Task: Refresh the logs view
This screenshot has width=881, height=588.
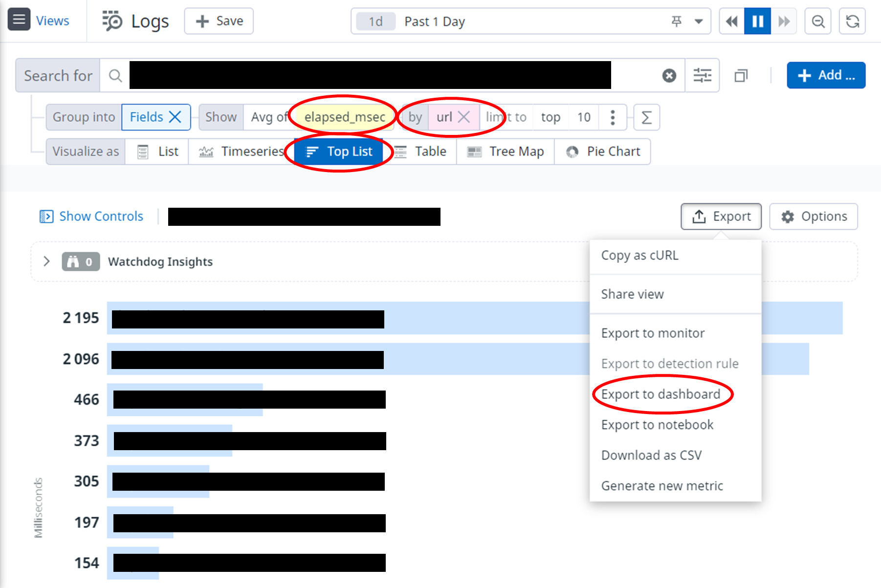Action: [852, 21]
